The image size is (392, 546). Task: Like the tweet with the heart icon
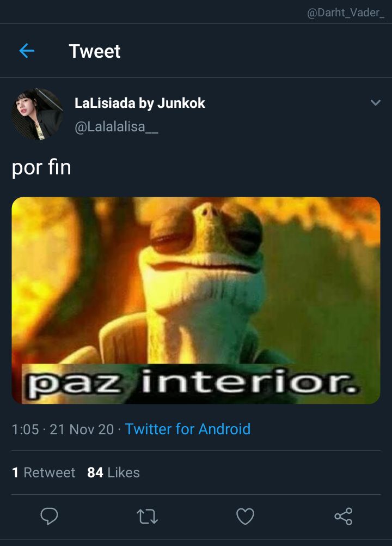pos(245,515)
